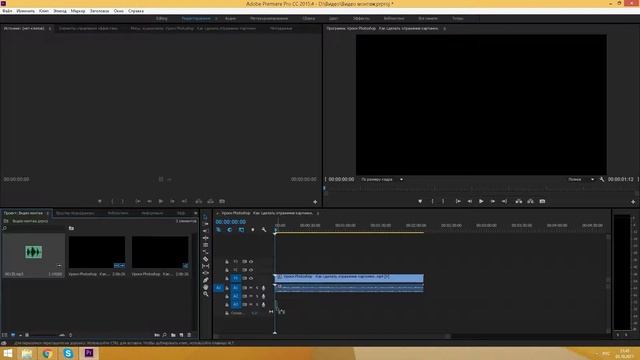Open Project panel tabs overflow chevron

click(x=196, y=213)
